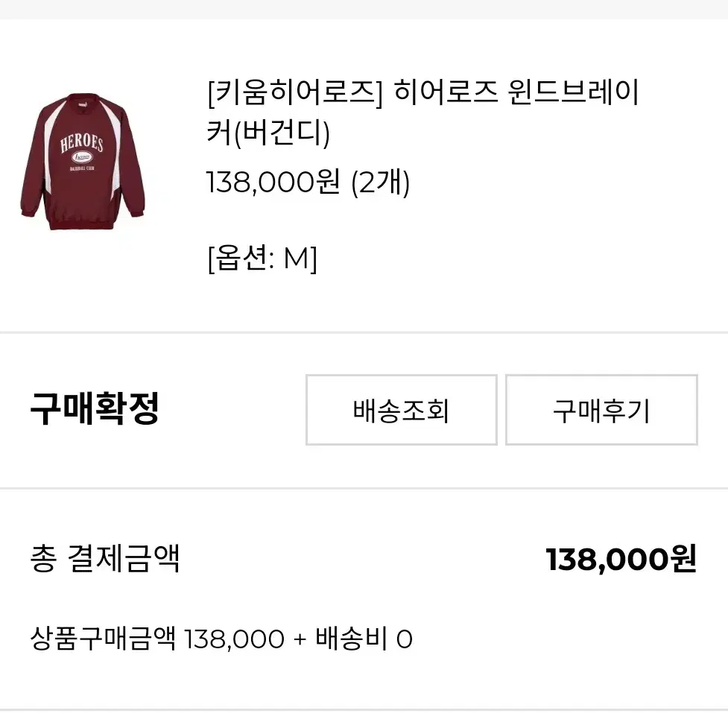Image resolution: width=728 pixels, height=728 pixels.
Task: Open the 배송조회 delivery tracking button
Action: tap(401, 410)
